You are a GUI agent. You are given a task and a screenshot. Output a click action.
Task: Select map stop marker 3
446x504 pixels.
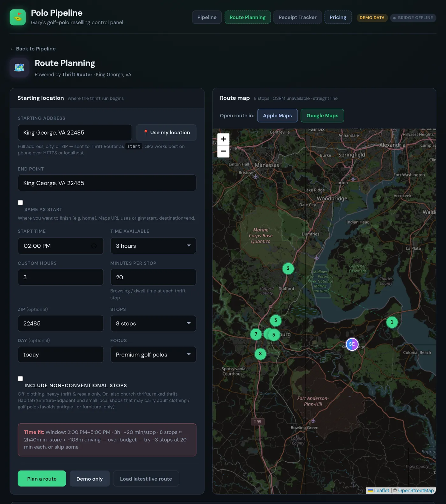(x=276, y=320)
